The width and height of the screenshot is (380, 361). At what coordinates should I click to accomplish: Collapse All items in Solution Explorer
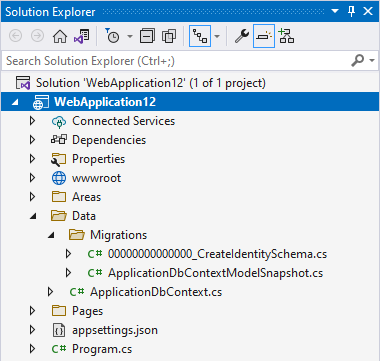tap(147, 36)
